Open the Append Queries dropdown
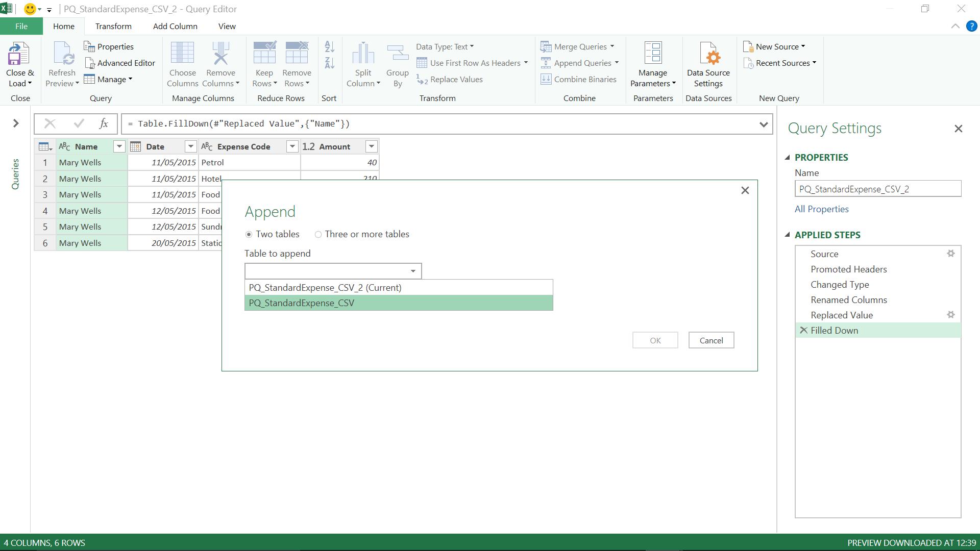 (x=579, y=63)
